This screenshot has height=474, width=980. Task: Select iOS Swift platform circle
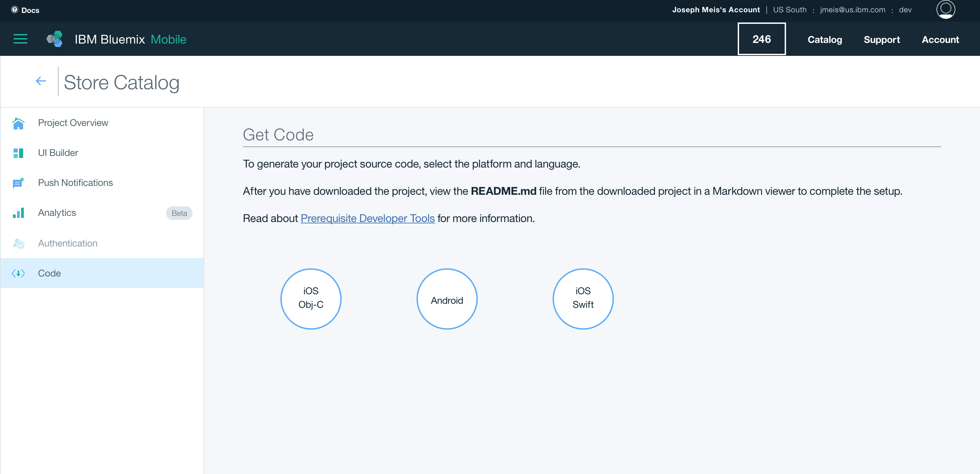583,299
